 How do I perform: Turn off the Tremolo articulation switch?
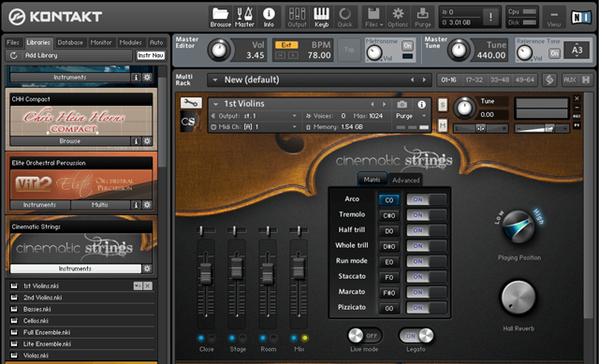coord(426,215)
